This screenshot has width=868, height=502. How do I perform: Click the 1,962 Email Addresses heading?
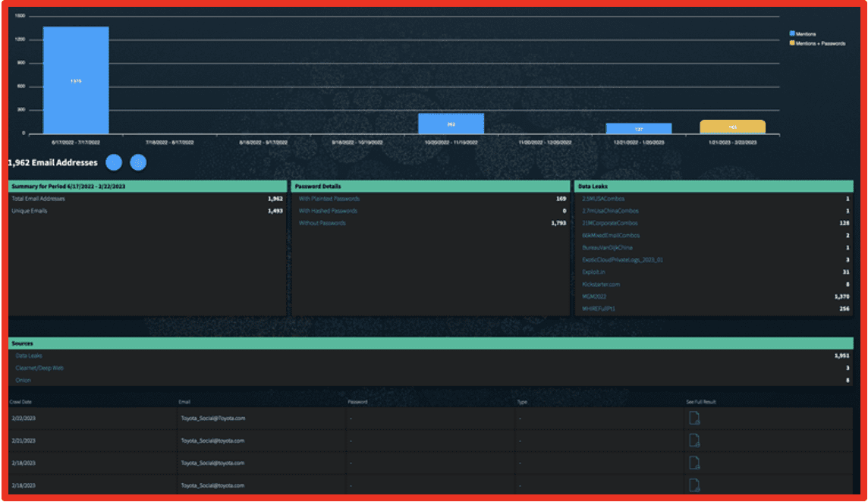point(52,163)
